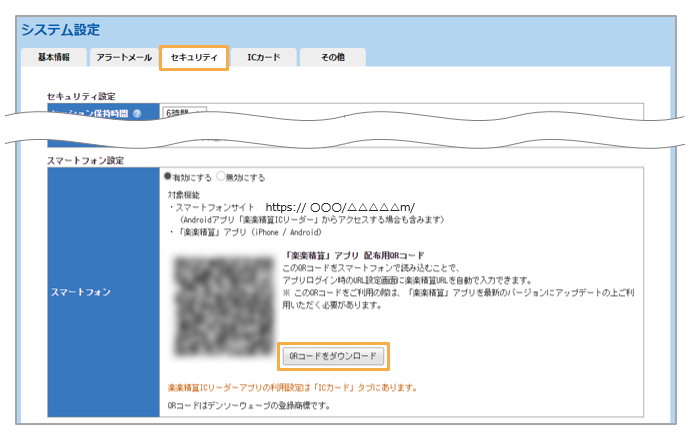Click the orange ICカード tab notice text
This screenshot has height=438, width=696.
291,386
